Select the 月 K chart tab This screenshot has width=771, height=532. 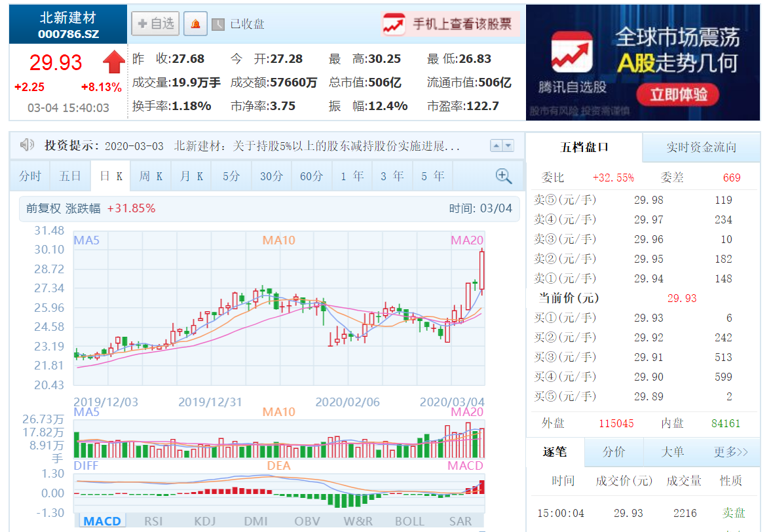191,176
